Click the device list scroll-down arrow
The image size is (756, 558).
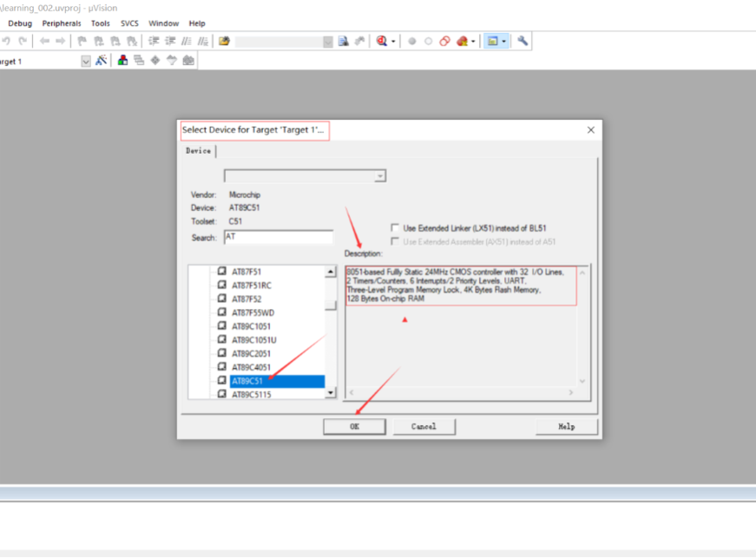[x=331, y=393]
